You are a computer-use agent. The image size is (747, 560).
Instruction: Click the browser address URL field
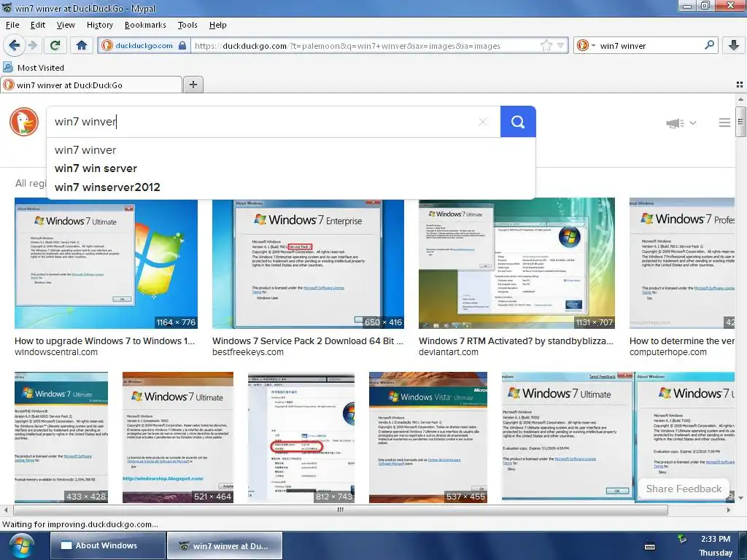365,46
